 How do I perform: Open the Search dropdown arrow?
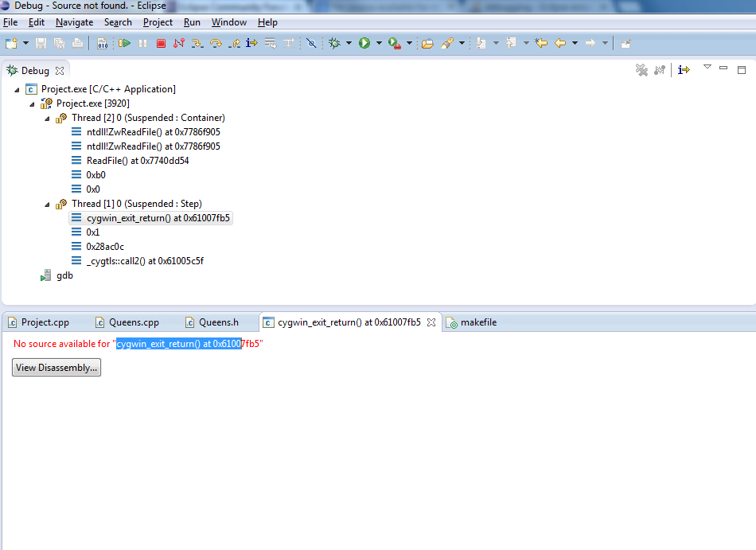point(462,44)
